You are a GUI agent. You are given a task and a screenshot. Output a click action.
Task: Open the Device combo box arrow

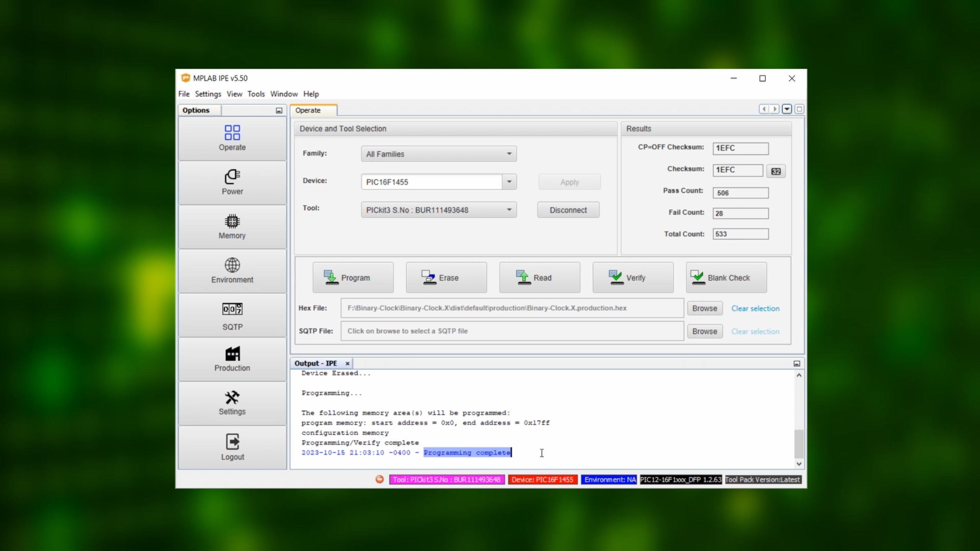509,182
